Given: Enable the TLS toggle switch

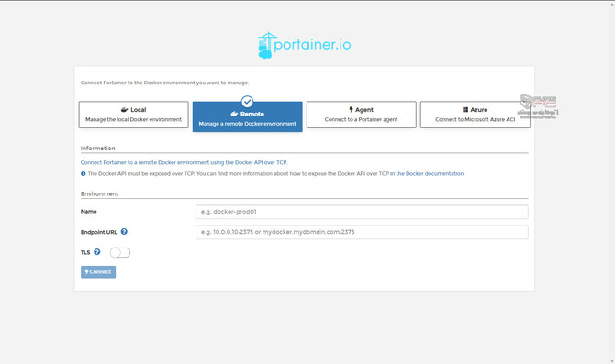Looking at the screenshot, I should 120,253.
